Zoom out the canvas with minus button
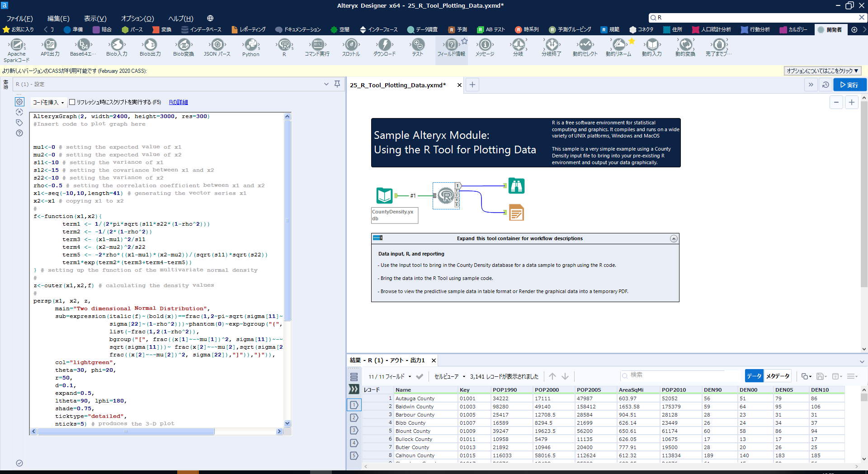Viewport: 868px width, 474px height. 836,102
